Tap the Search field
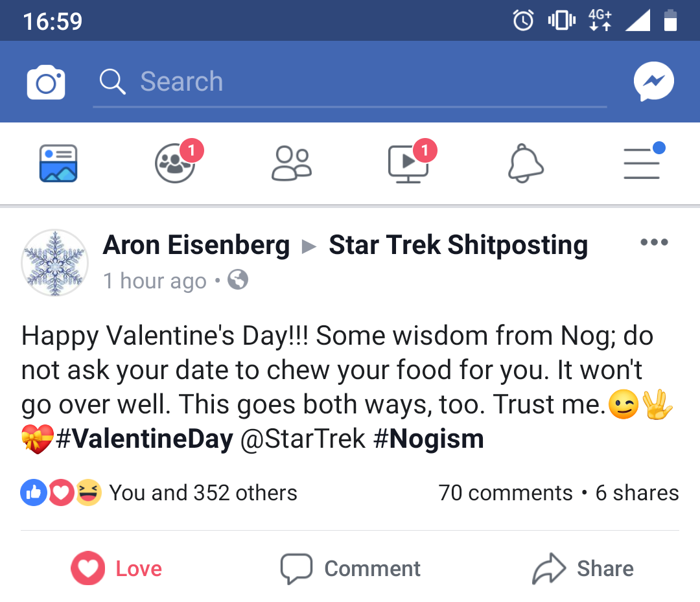The height and width of the screenshot is (602, 700). (x=349, y=82)
